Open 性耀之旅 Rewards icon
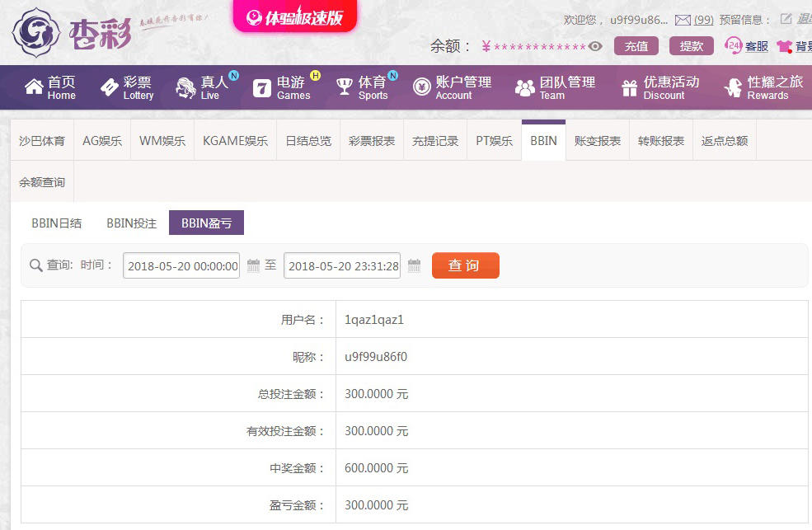Image resolution: width=812 pixels, height=530 pixels. (x=734, y=87)
